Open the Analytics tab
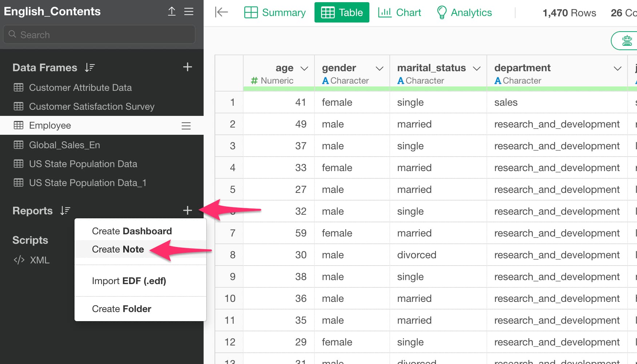This screenshot has height=364, width=637. coord(464,12)
